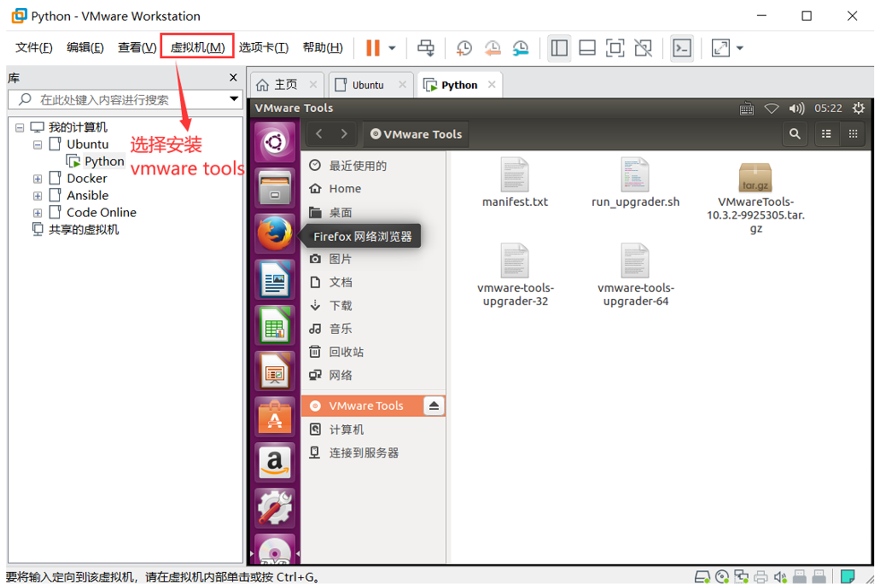876x588 pixels.
Task: Open LibreOffice Impress launcher icon
Action: [274, 371]
